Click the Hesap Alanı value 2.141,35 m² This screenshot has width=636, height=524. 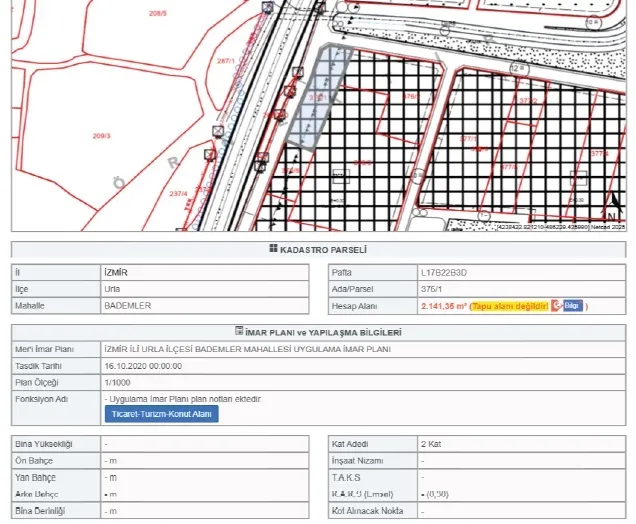pyautogui.click(x=444, y=306)
